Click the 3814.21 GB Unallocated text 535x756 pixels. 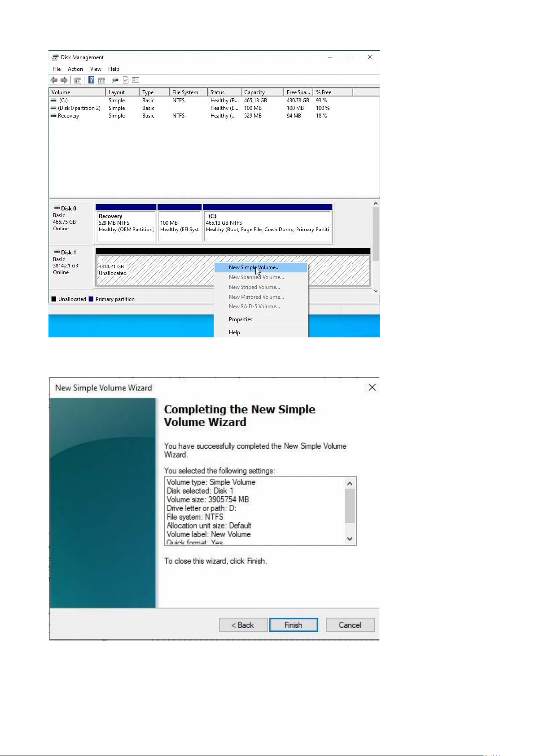click(x=113, y=270)
